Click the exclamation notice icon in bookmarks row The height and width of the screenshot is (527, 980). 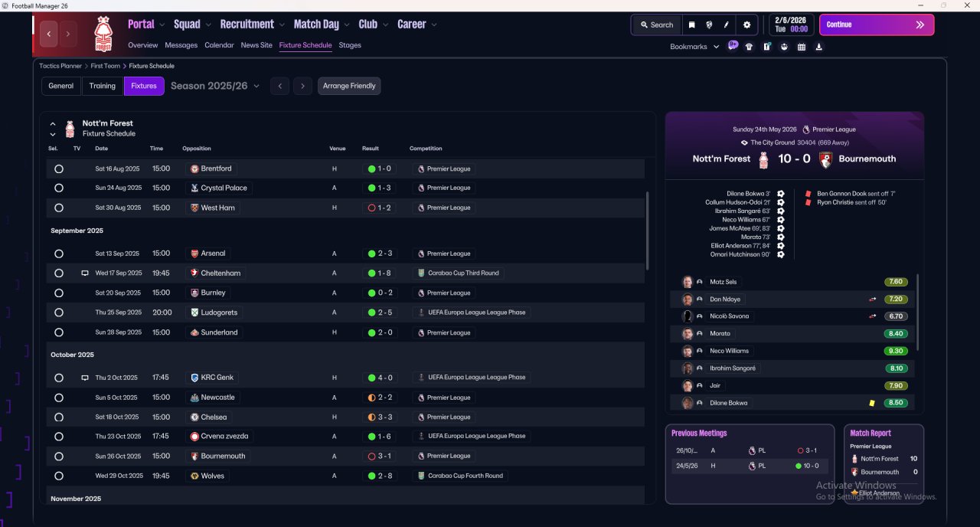click(x=766, y=47)
